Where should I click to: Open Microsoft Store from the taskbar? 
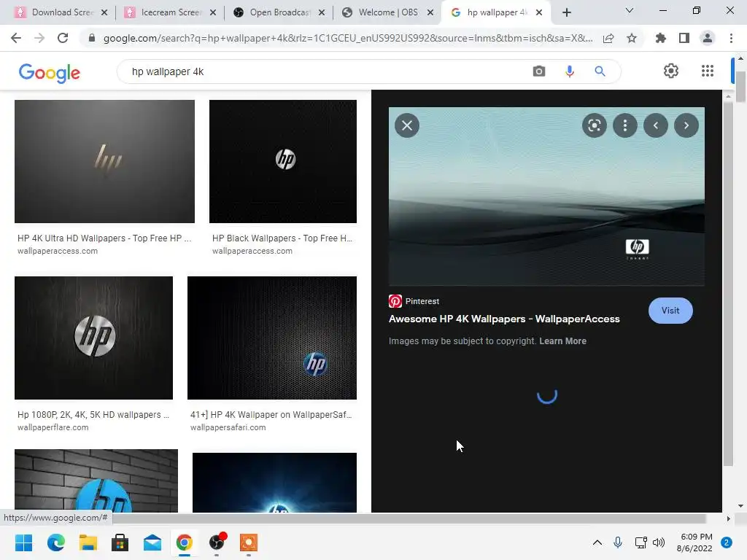[120, 542]
